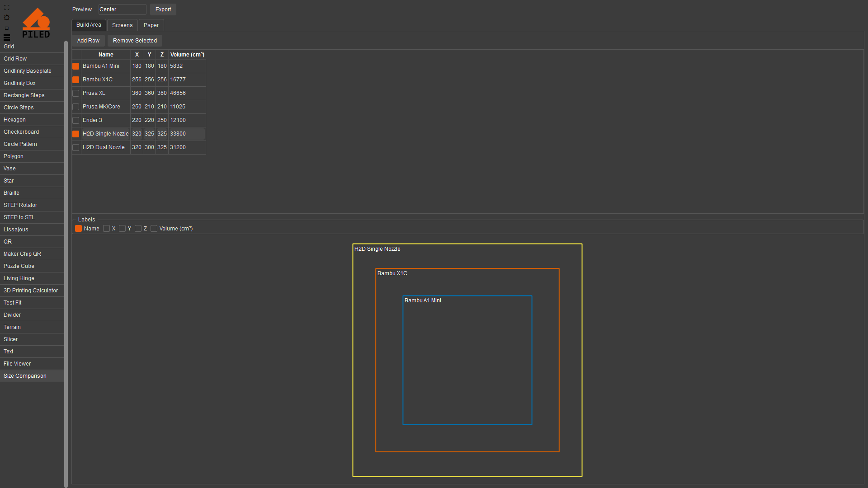The width and height of the screenshot is (868, 488).
Task: Select Size Comparison in sidebar
Action: coord(32,376)
